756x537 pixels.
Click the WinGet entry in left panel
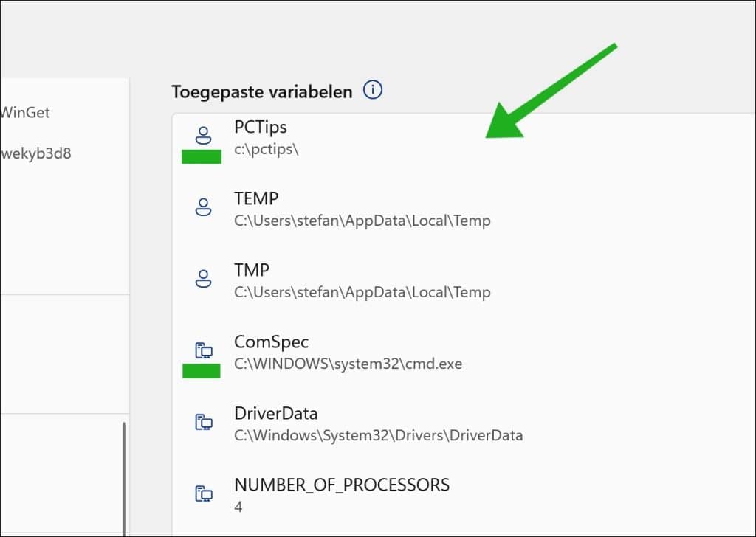(x=25, y=113)
